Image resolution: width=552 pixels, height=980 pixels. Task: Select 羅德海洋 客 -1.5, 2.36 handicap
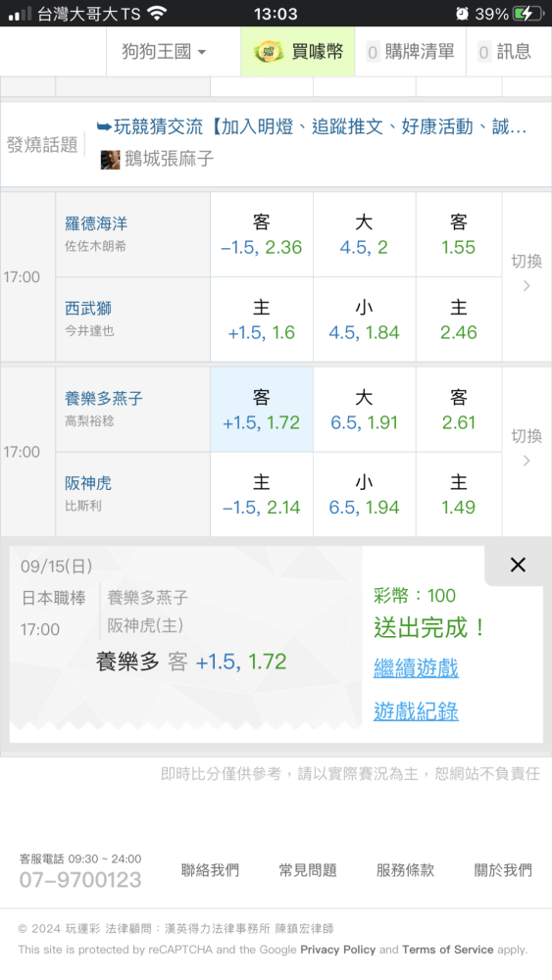click(x=262, y=234)
